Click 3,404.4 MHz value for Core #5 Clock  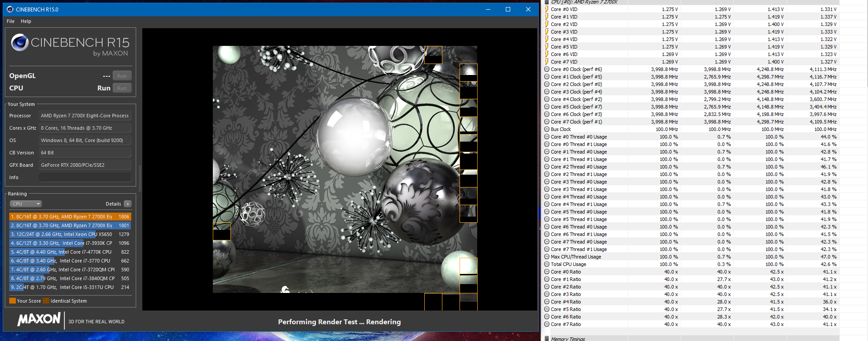click(823, 107)
